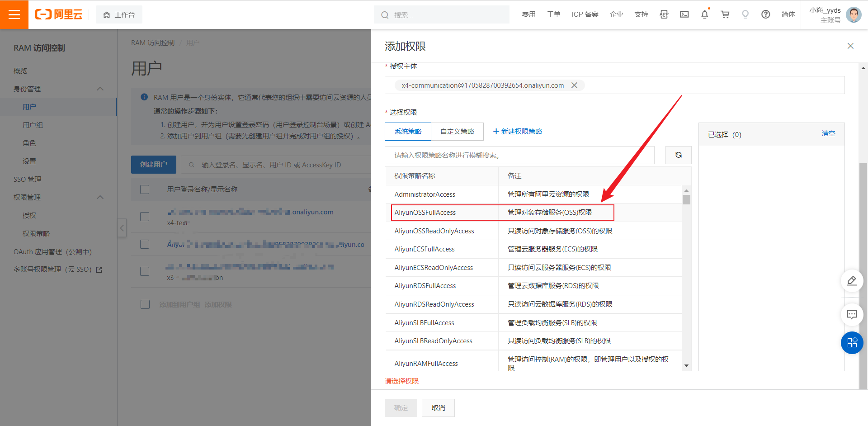Click the policy list scroll-up arrow
This screenshot has height=426, width=868.
(686, 191)
